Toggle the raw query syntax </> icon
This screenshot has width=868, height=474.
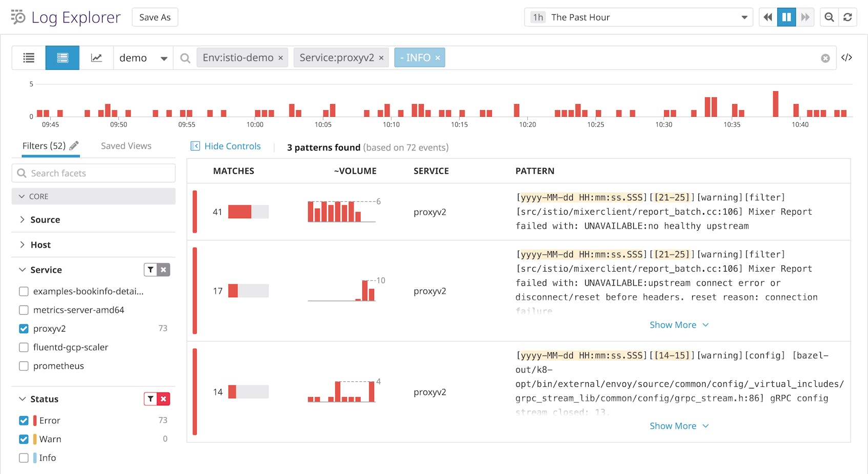click(847, 57)
